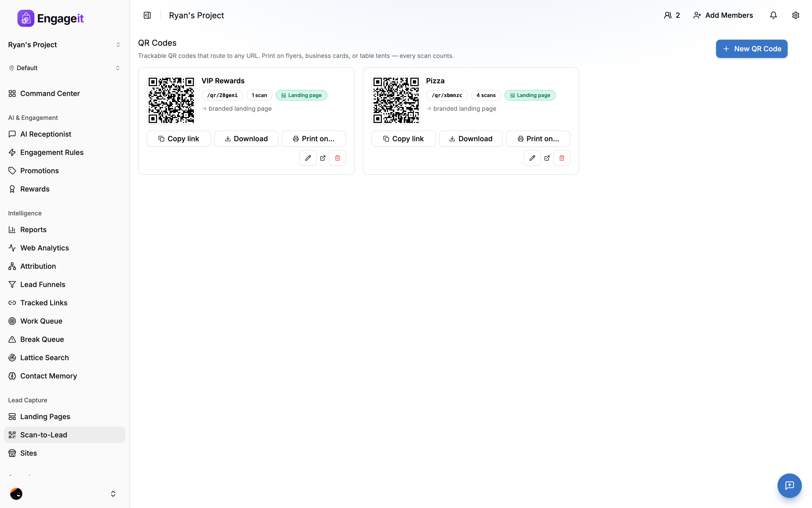
Task: Delete the Pizza QR code
Action: (562, 158)
